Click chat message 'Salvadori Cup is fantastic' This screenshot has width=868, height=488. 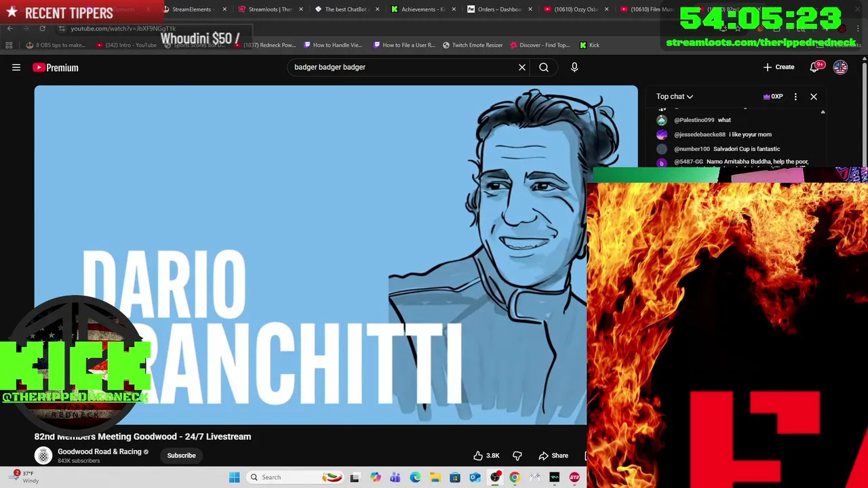click(x=747, y=149)
